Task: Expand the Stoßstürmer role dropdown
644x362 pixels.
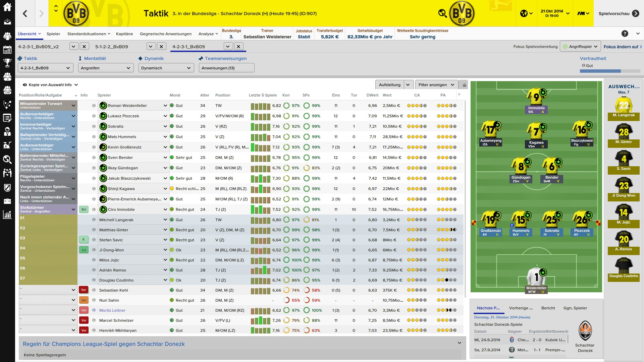Action: pos(73,209)
